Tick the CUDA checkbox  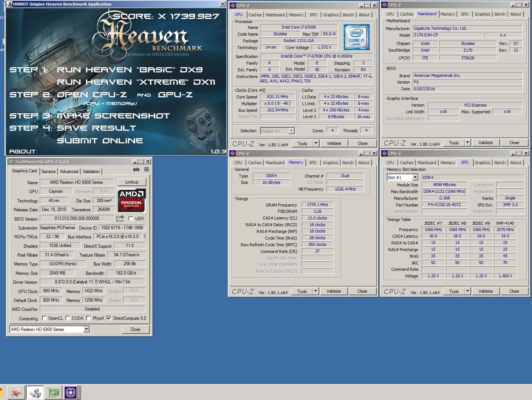[x=68, y=318]
